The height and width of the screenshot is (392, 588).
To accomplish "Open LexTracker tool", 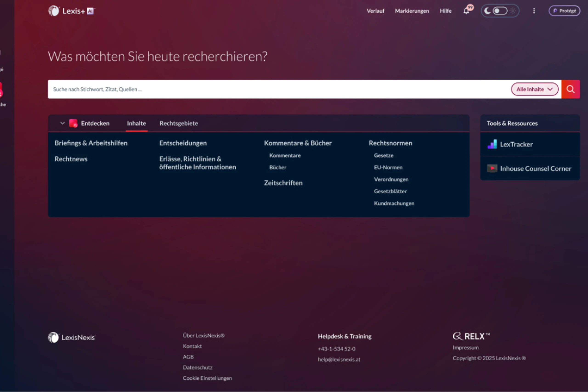I will pyautogui.click(x=516, y=144).
